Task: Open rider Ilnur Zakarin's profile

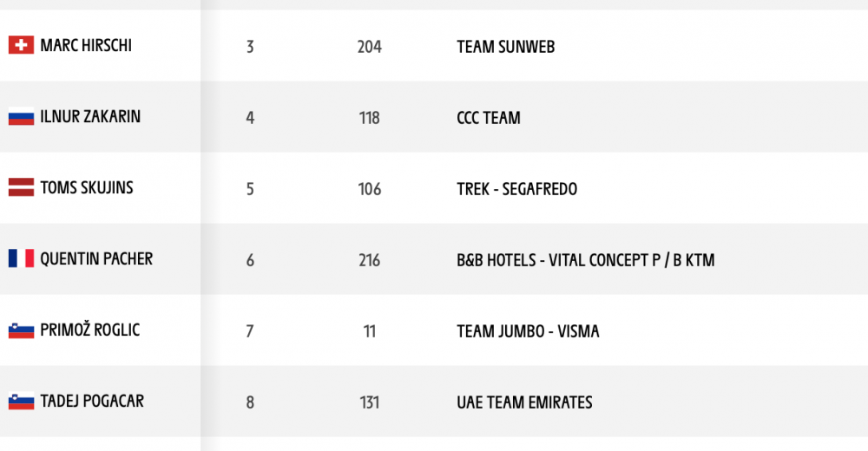Action: pos(90,117)
